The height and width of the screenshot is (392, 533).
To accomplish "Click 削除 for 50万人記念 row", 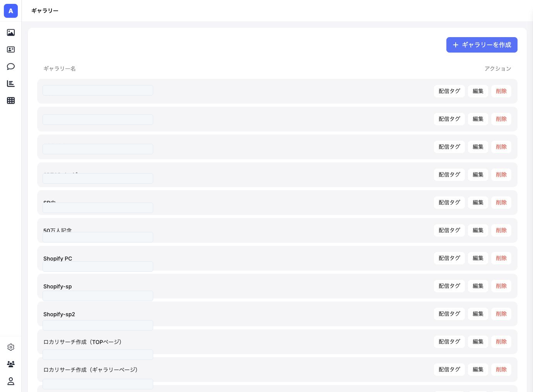I will pos(501,230).
